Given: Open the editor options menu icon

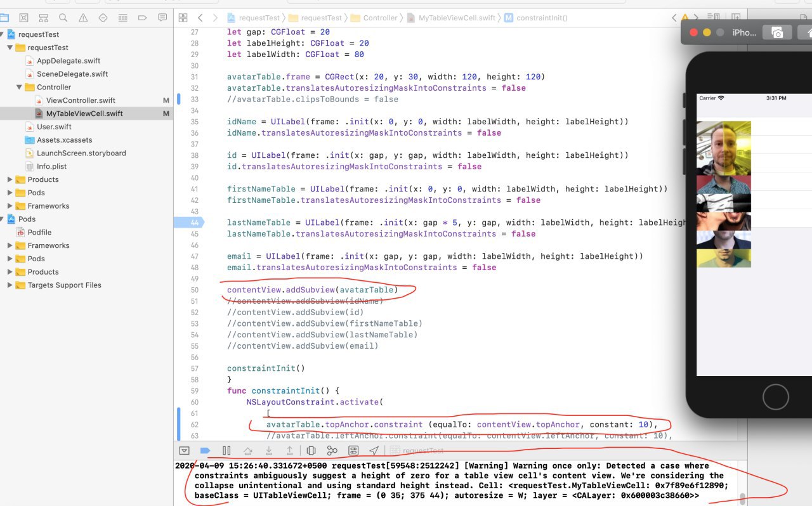Looking at the screenshot, I should pos(715,18).
